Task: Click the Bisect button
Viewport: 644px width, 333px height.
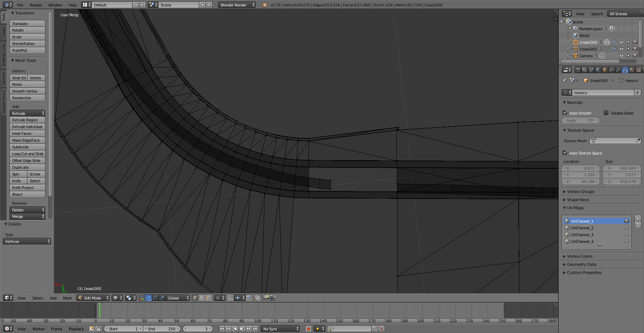Action: [x=27, y=194]
